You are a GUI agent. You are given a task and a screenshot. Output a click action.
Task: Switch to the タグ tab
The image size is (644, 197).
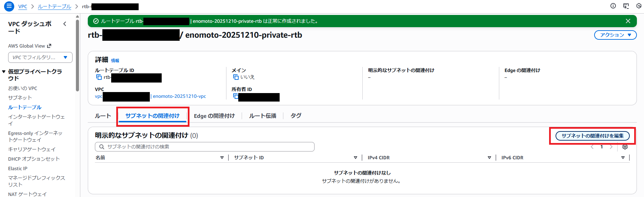click(295, 115)
